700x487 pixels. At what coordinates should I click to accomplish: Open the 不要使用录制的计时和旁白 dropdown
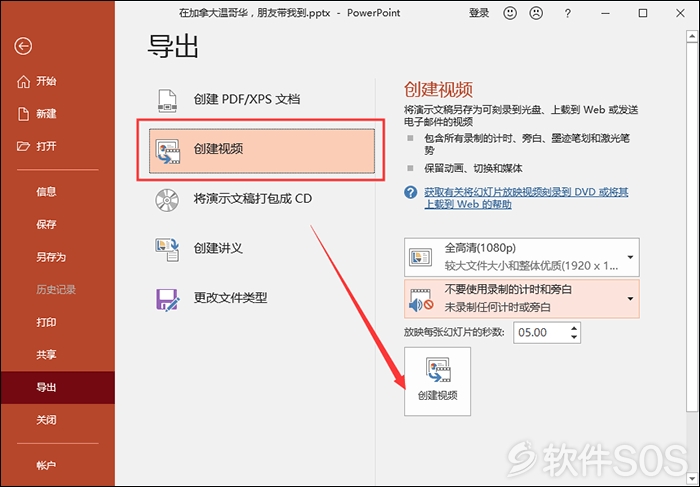[x=521, y=299]
